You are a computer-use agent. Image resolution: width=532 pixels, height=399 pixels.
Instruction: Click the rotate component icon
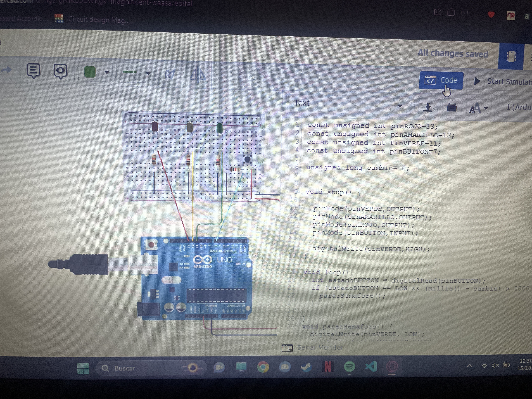[170, 74]
